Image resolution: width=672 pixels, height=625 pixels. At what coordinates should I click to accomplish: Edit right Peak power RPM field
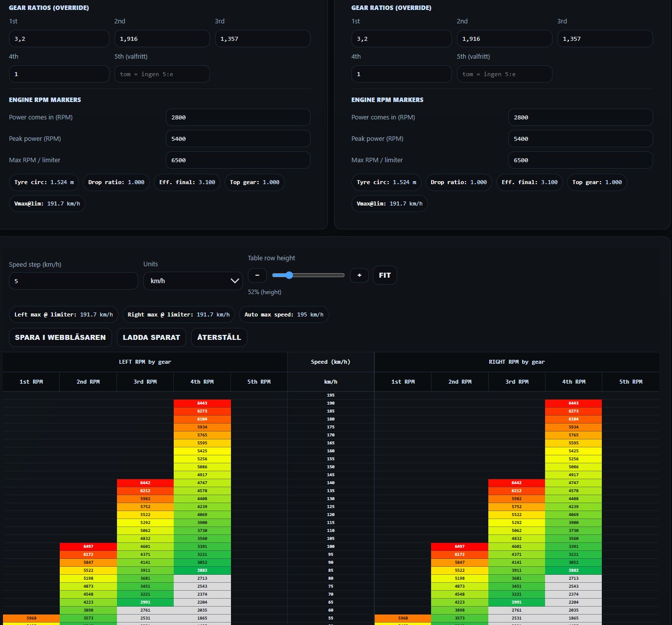[580, 139]
